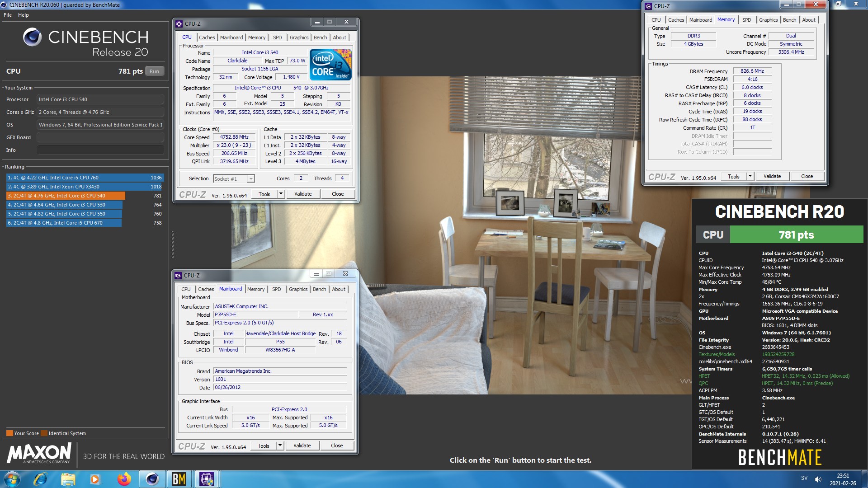
Task: Click the Cinebench sphere logo
Action: pyautogui.click(x=32, y=37)
